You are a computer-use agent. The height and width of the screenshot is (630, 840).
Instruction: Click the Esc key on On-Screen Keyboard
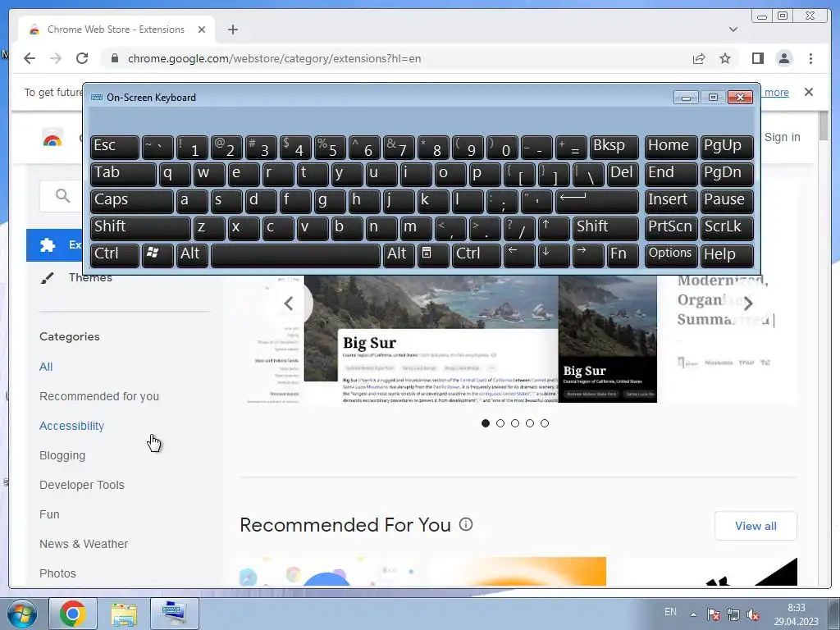[x=114, y=147]
